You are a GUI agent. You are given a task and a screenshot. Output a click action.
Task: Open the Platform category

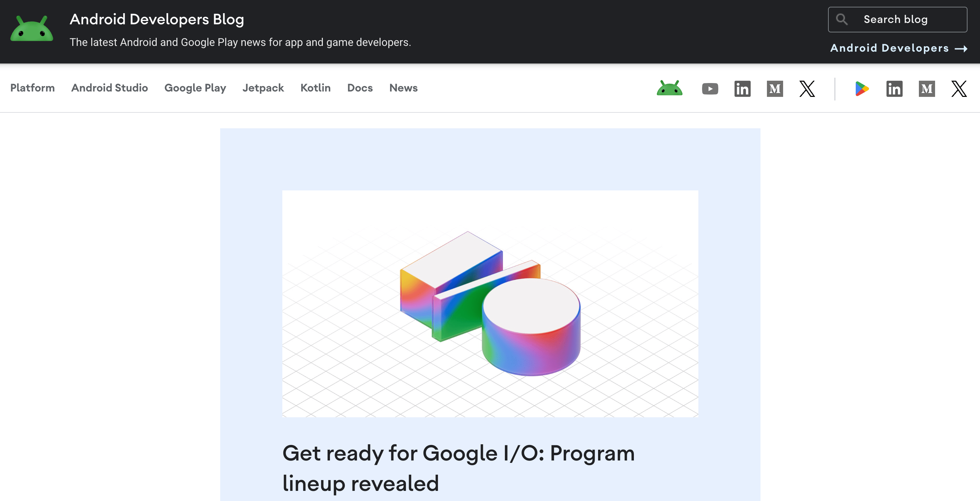[32, 88]
